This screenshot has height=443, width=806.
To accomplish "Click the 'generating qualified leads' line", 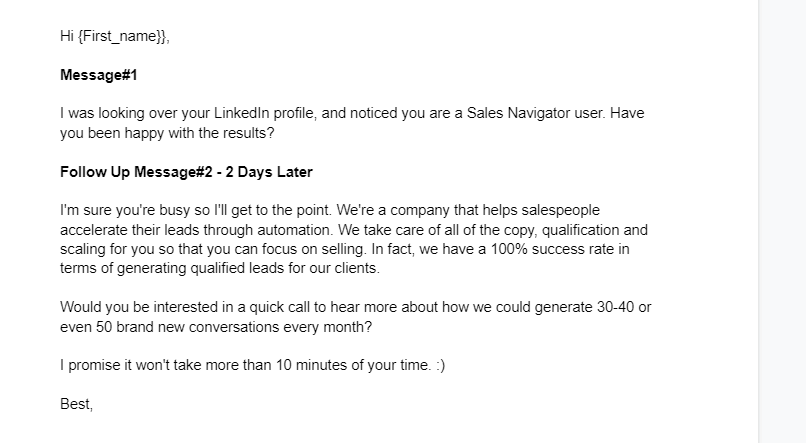I will [x=220, y=268].
